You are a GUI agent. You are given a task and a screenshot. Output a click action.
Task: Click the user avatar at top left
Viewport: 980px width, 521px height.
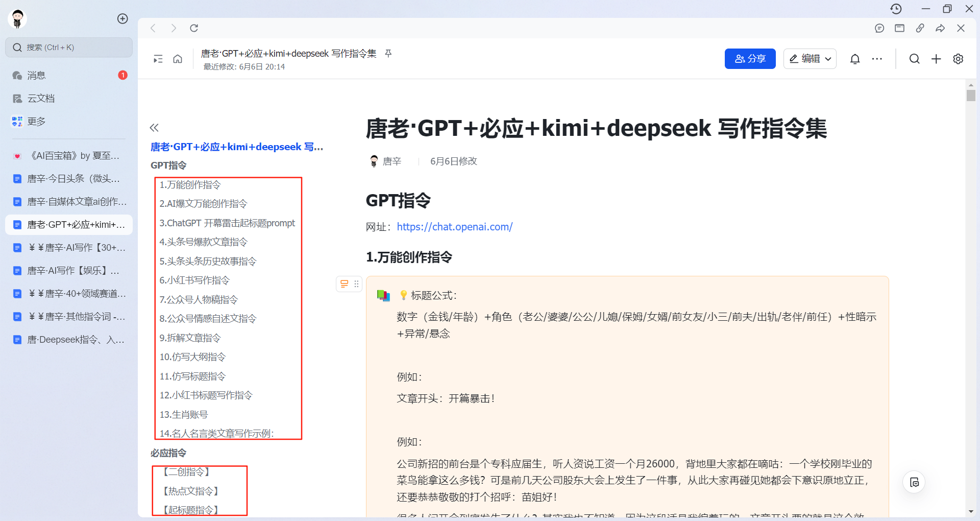coord(17,19)
